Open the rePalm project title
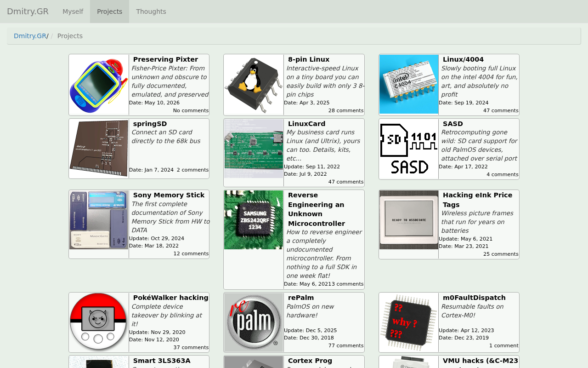The image size is (588, 368). [x=301, y=298]
